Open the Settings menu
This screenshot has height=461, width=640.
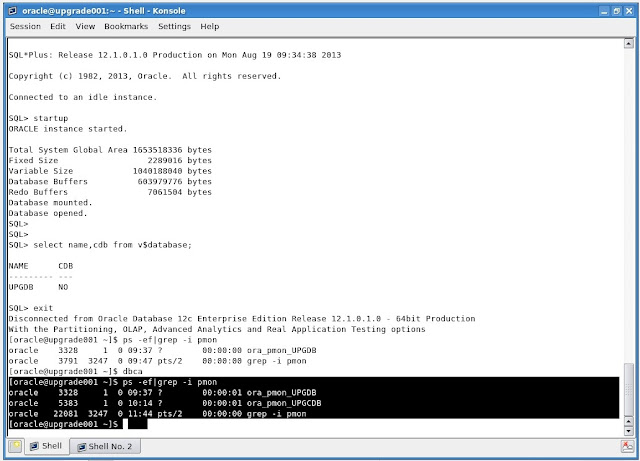pyautogui.click(x=174, y=27)
